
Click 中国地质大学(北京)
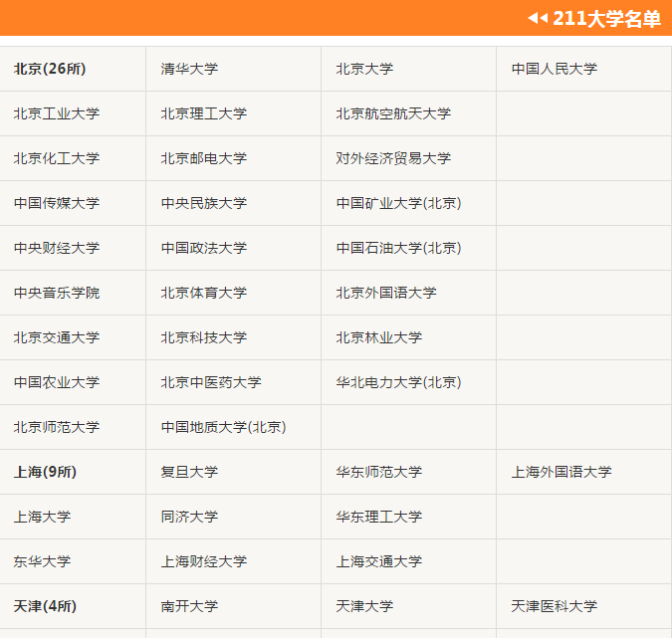[224, 427]
